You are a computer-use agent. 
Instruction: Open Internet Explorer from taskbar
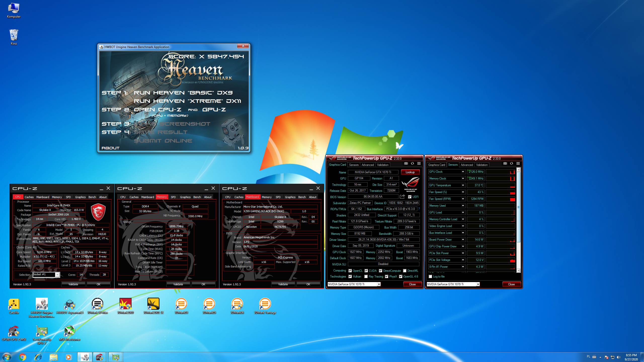pos(38,357)
